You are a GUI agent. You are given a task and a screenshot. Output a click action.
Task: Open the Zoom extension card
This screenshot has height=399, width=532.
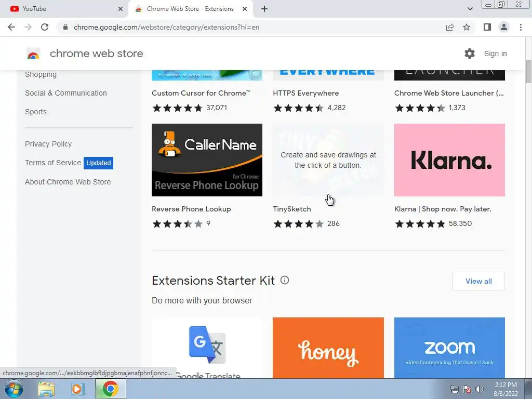pos(449,348)
